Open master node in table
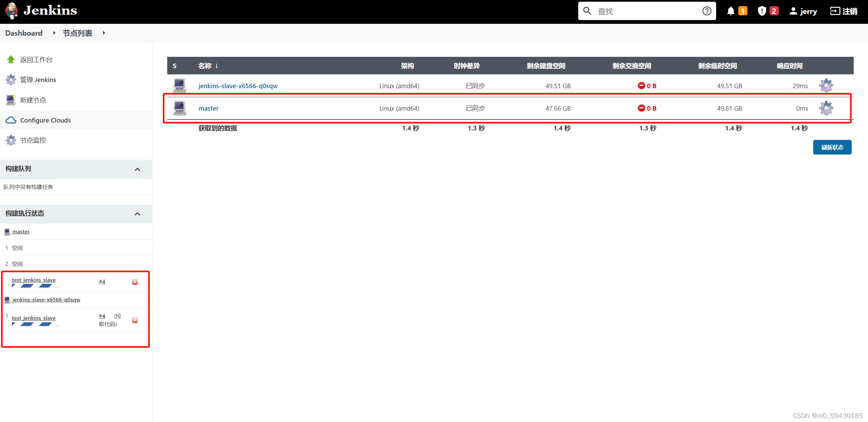 [x=208, y=108]
